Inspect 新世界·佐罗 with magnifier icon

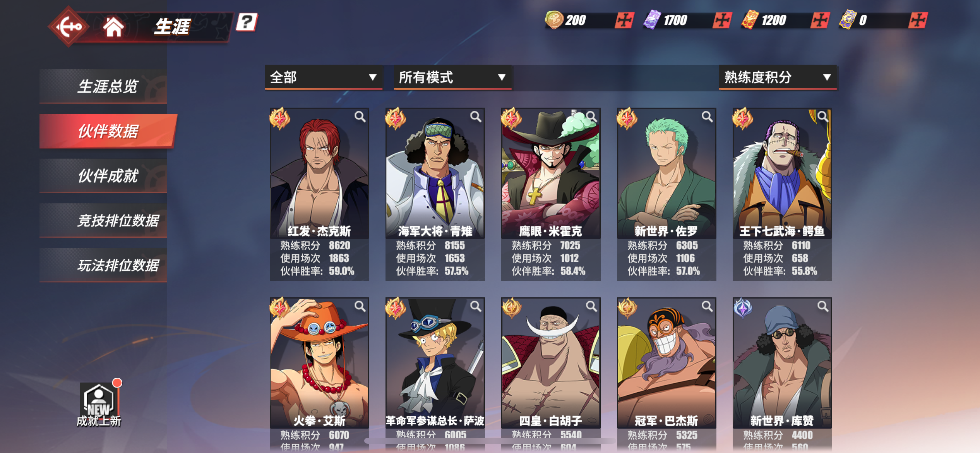pyautogui.click(x=707, y=117)
